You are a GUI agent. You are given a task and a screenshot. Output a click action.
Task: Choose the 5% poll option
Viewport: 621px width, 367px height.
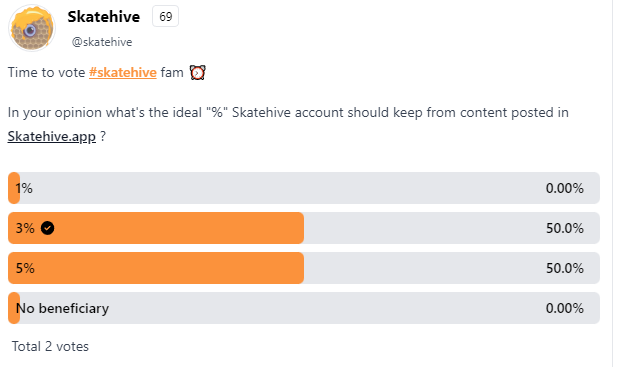coord(304,268)
